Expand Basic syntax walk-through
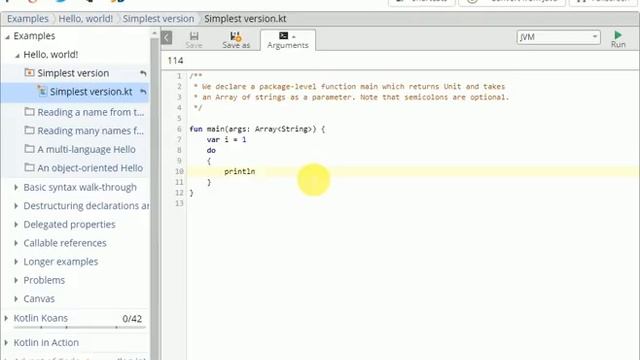The image size is (640, 360). (16, 187)
